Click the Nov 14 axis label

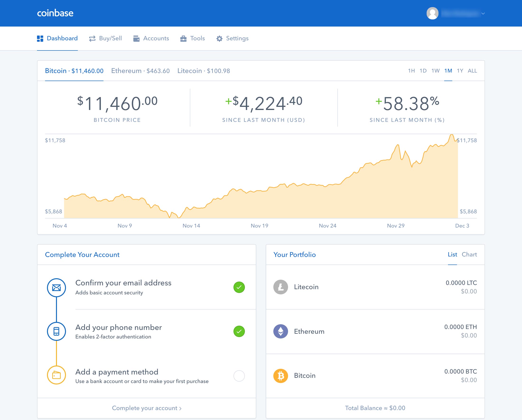(x=191, y=226)
